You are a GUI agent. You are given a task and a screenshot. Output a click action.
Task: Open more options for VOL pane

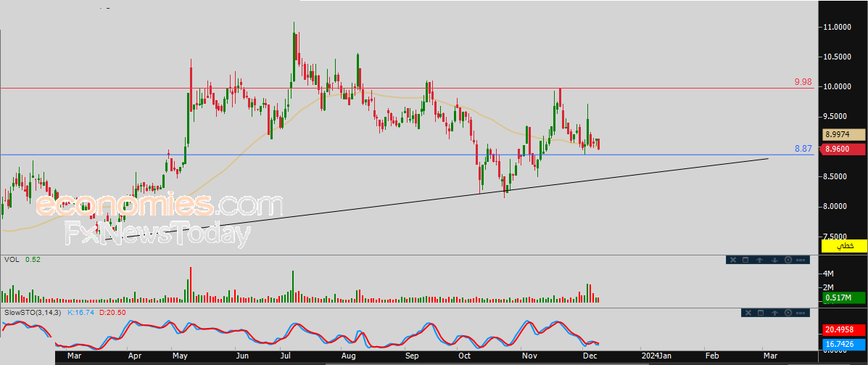click(x=801, y=260)
